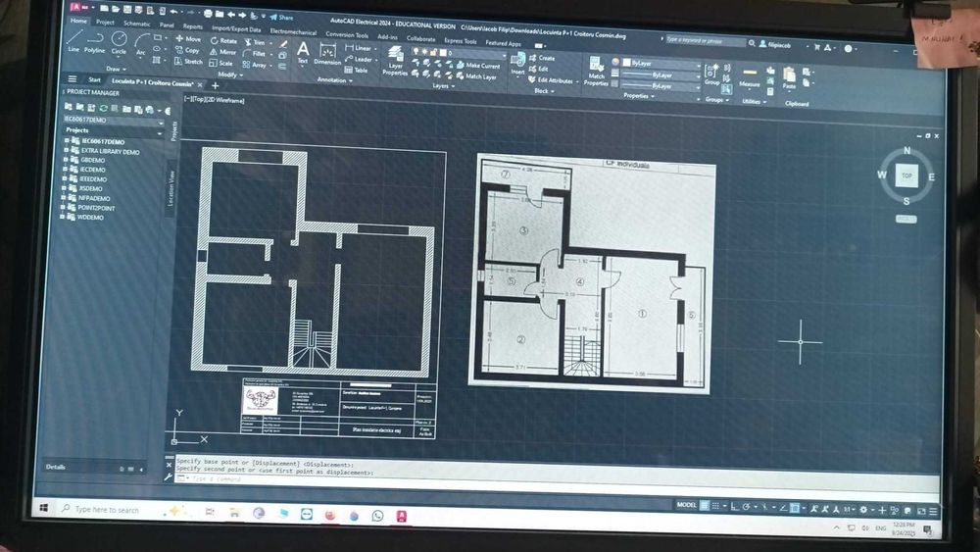Activate the Move command
This screenshot has height=552, width=980.
pyautogui.click(x=188, y=39)
